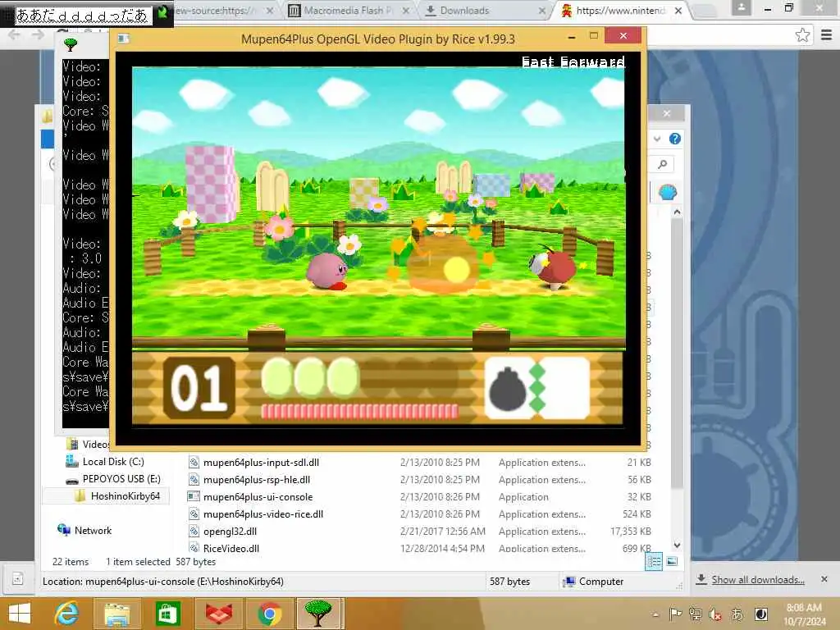Screen dimensions: 840x630
Task: Click the blue shell icon in Explorer
Action: [x=668, y=192]
